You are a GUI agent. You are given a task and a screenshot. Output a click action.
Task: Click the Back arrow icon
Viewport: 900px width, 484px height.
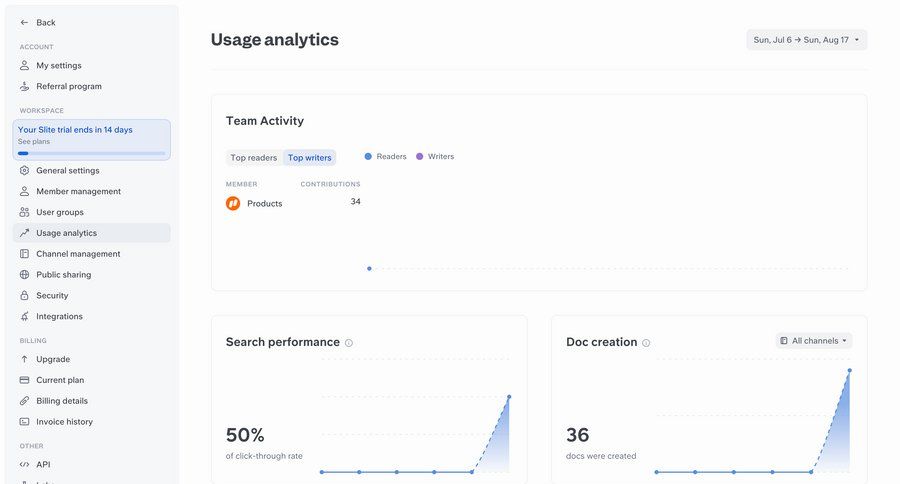click(x=24, y=22)
